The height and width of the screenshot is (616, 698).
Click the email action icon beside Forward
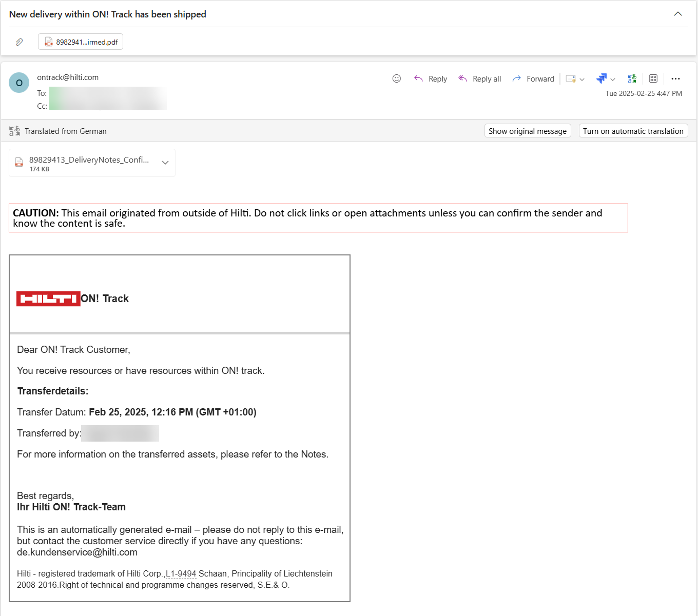[x=570, y=79]
